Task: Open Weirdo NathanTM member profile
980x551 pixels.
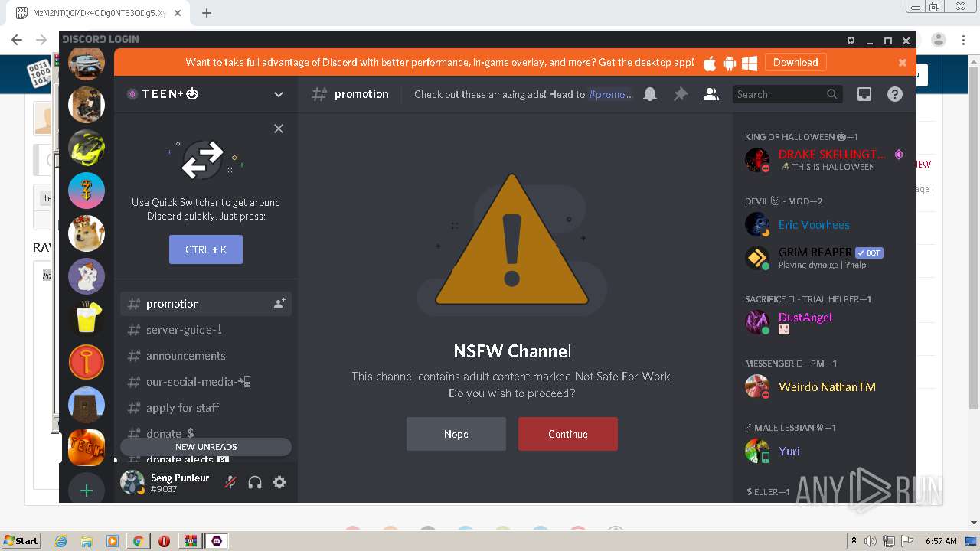Action: (x=824, y=386)
